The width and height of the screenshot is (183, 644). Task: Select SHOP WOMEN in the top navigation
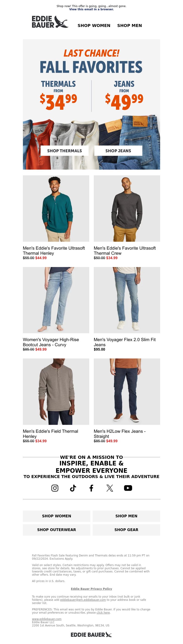tap(94, 26)
